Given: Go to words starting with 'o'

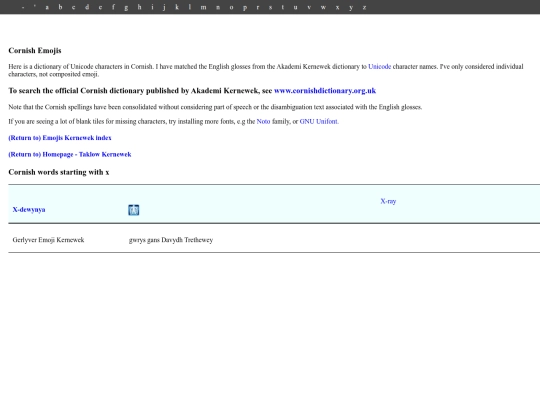Looking at the screenshot, I should tap(231, 7).
